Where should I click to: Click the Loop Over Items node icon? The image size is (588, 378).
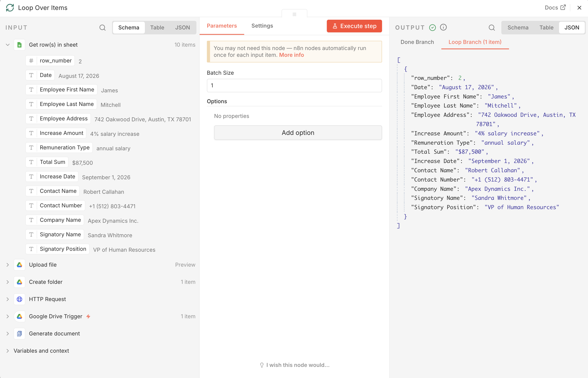10,8
